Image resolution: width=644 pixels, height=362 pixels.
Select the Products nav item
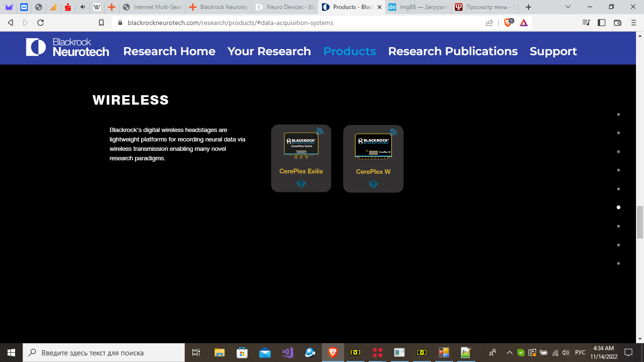tap(350, 51)
